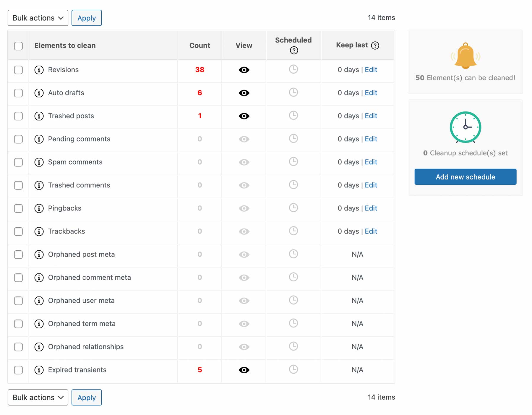Click the clock icon in Trashed posts row

coord(293,116)
